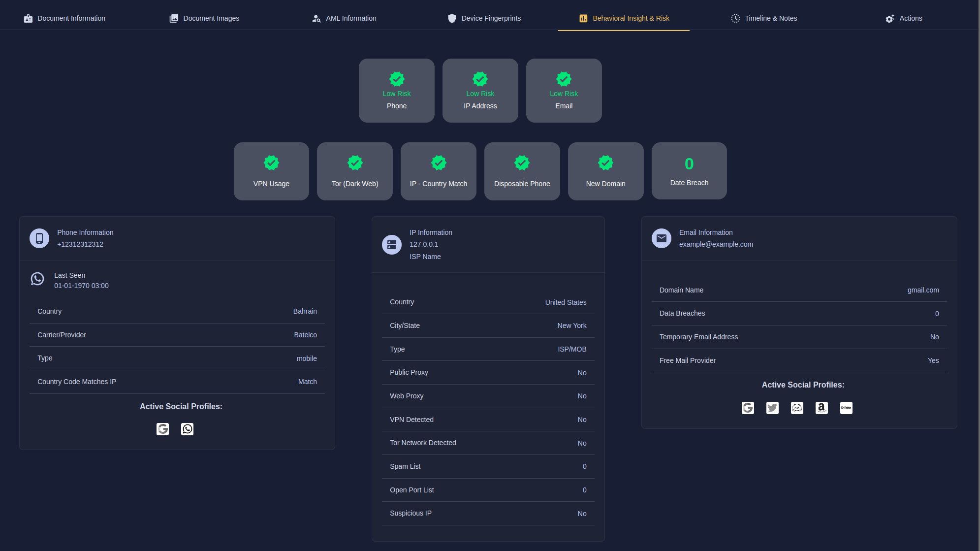
Task: Open the Actions tab
Action: click(x=904, y=18)
